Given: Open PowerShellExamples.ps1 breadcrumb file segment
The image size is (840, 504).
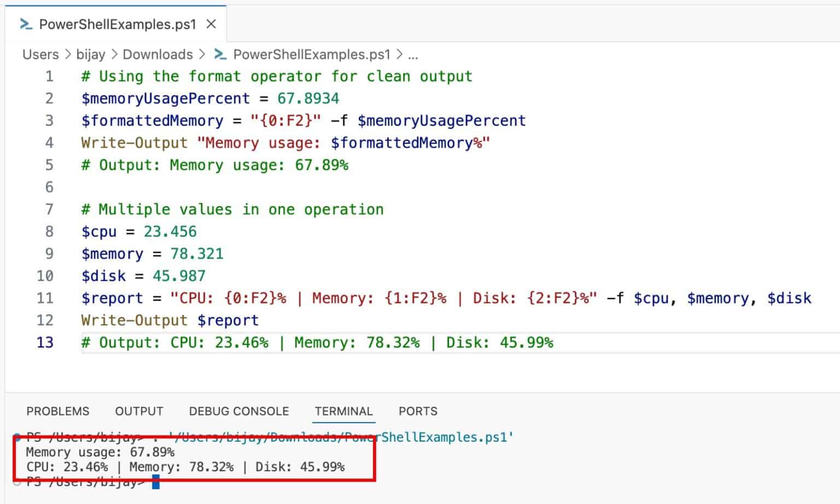Looking at the screenshot, I should click(312, 55).
